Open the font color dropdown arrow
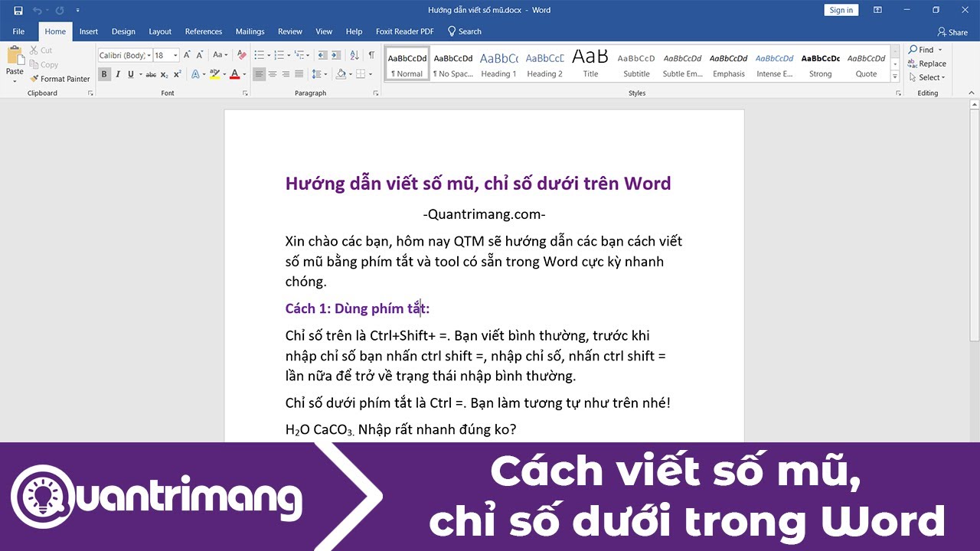Screen dimensions: 980x551 click(243, 74)
